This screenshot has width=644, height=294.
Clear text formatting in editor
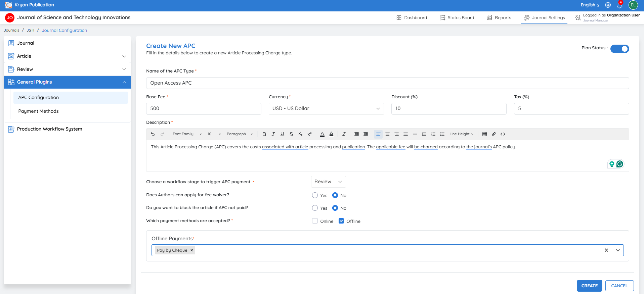(x=344, y=134)
